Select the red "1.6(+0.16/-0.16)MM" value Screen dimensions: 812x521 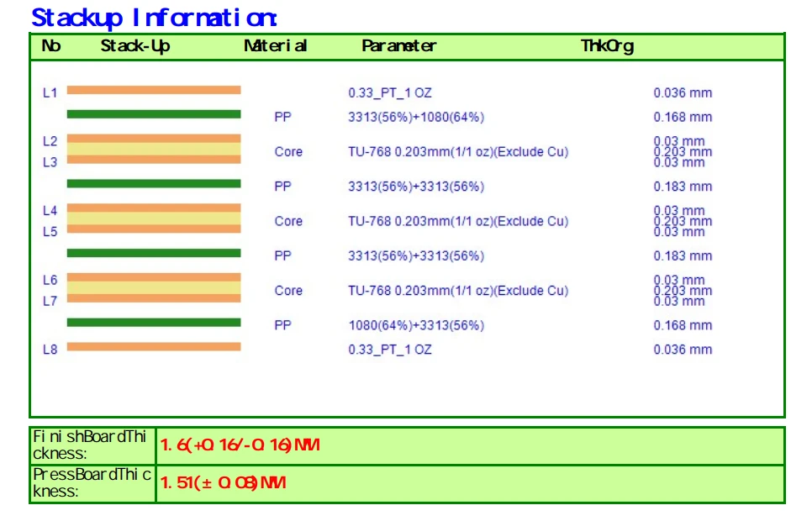coord(240,445)
